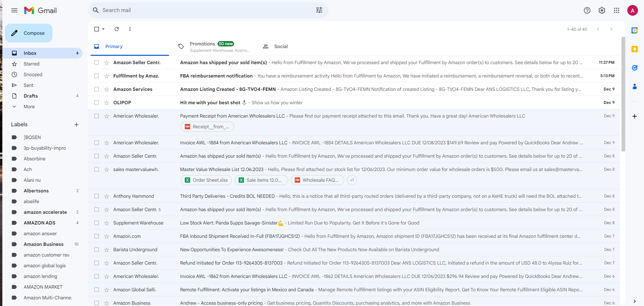The height and width of the screenshot is (306, 644).
Task: Open Google Keep side panel
Action: (x=635, y=49)
